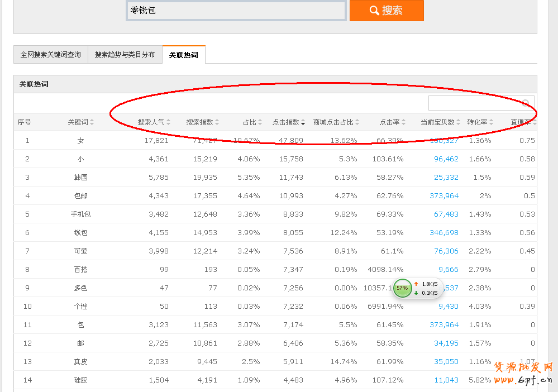Screen dimensions: 558x392
Task: Click the 346,698 item count link
Action: click(444, 233)
